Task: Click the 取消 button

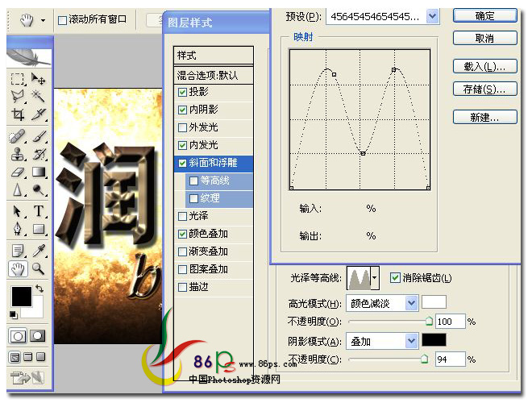Action: pos(484,38)
